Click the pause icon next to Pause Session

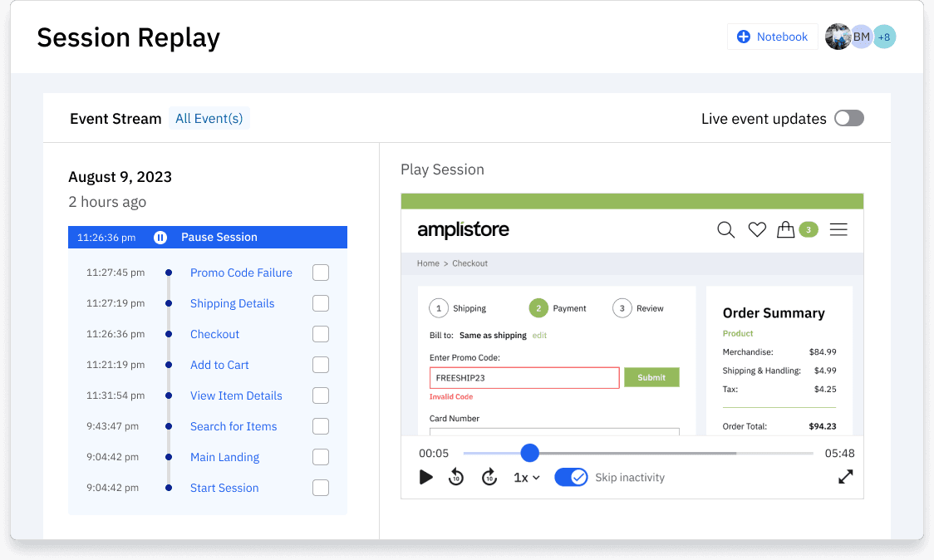tap(160, 238)
